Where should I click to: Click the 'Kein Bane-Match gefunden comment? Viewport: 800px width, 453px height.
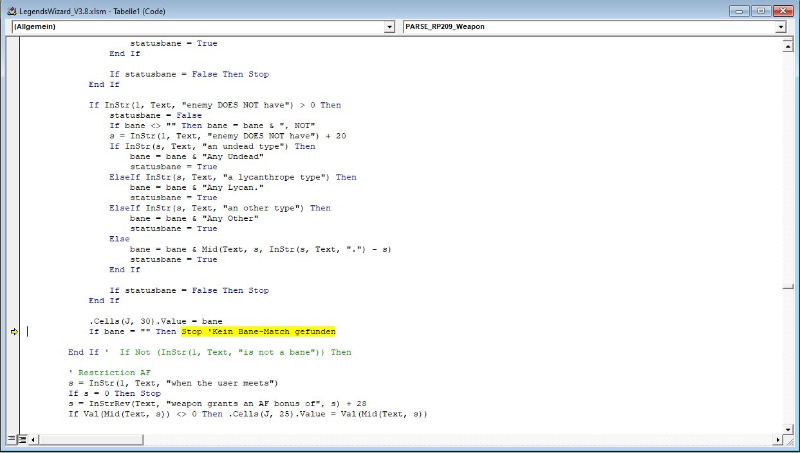(271, 332)
